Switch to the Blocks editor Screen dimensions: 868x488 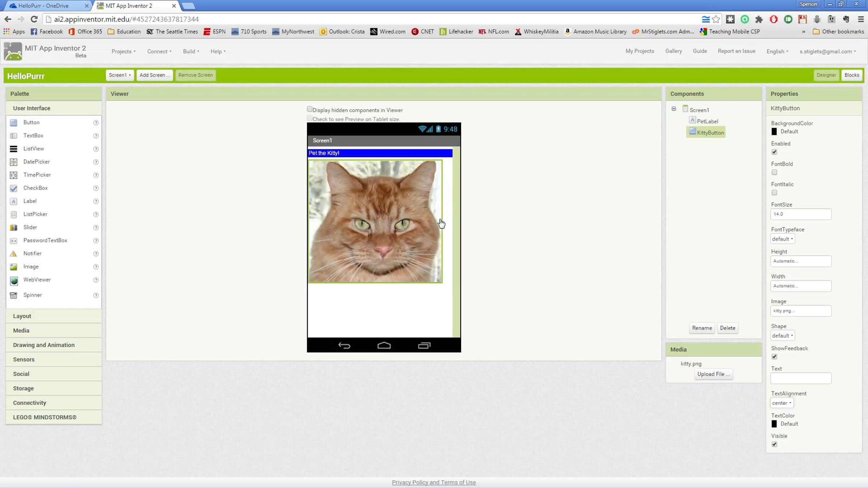pyautogui.click(x=851, y=75)
